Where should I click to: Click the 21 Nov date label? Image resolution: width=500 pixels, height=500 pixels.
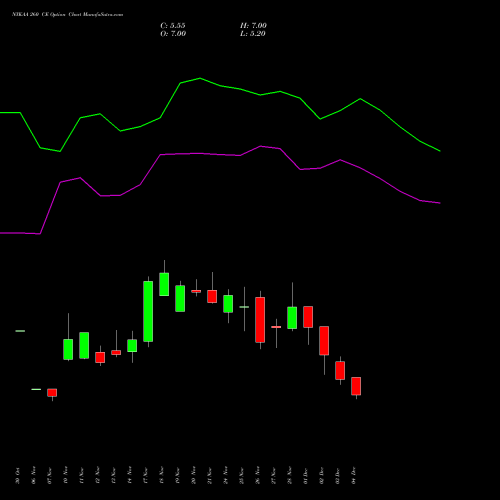point(210,476)
